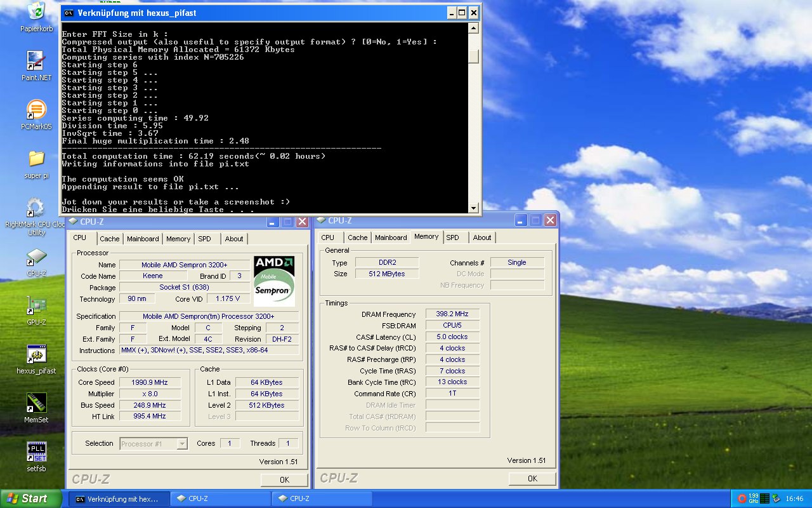Switch to Verknüpfung mit hexus taskbar item
Viewport: 812px width, 508px height.
point(119,498)
